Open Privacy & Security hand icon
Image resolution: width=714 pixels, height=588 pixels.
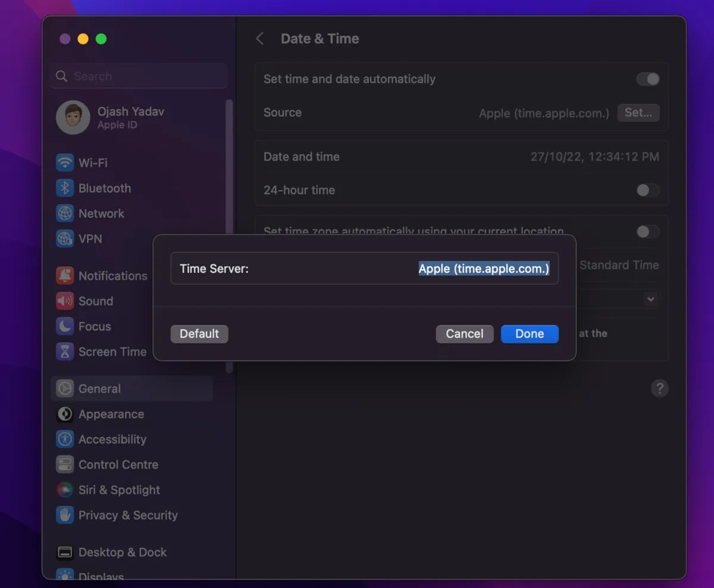pos(64,515)
